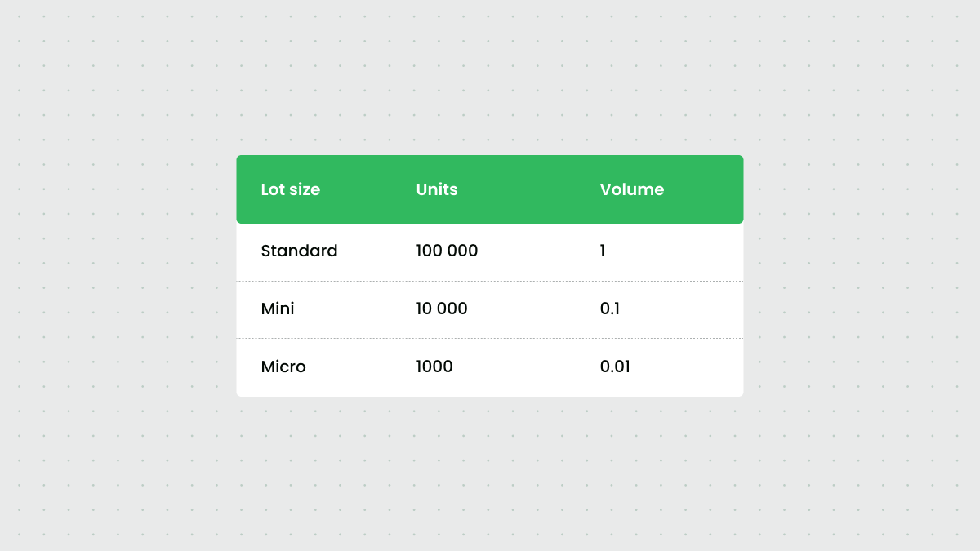
Task: Click the dotted divider below the Standard row
Action: [490, 281]
